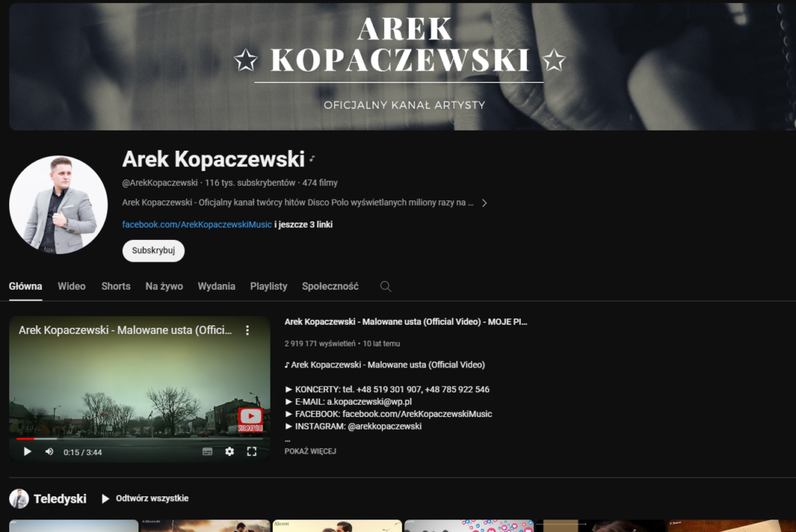Open the Teledyski section title
796x532 pixels.
coord(60,499)
